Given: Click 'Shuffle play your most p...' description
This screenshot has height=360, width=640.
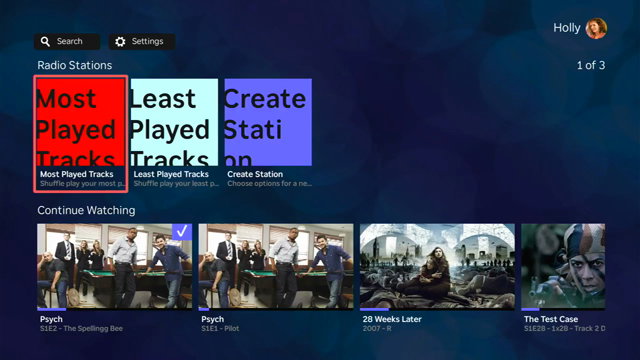Looking at the screenshot, I should (82, 184).
